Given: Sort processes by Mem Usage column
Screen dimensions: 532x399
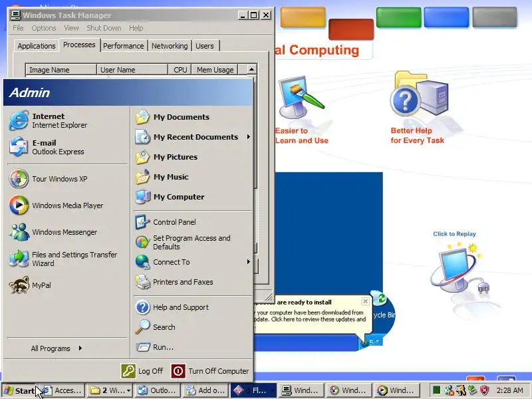Looking at the screenshot, I should pos(215,70).
